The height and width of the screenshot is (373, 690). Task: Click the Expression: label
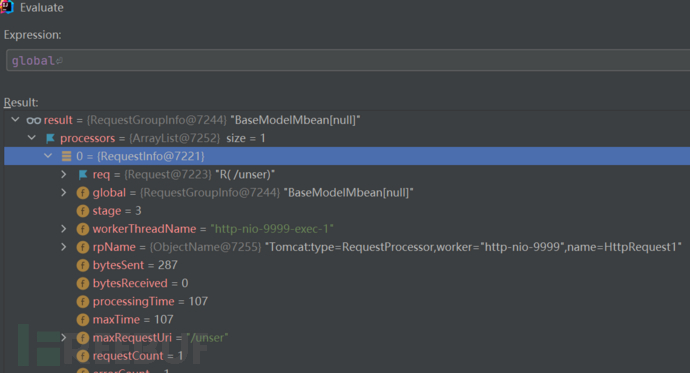pyautogui.click(x=33, y=35)
